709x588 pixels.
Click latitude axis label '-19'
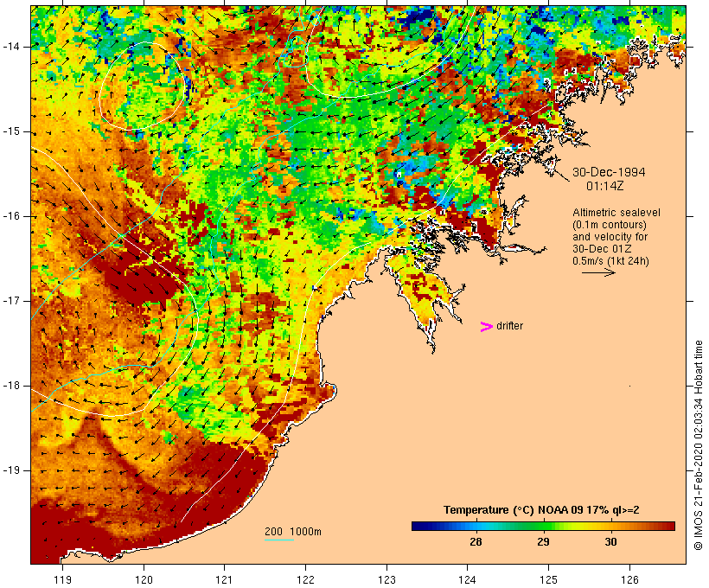tap(11, 470)
